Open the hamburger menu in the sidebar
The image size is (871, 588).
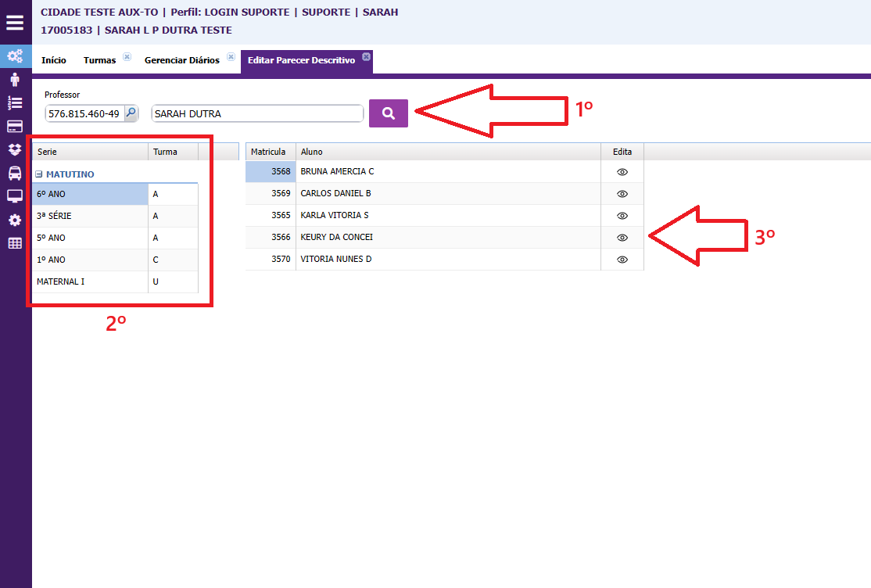pos(15,23)
